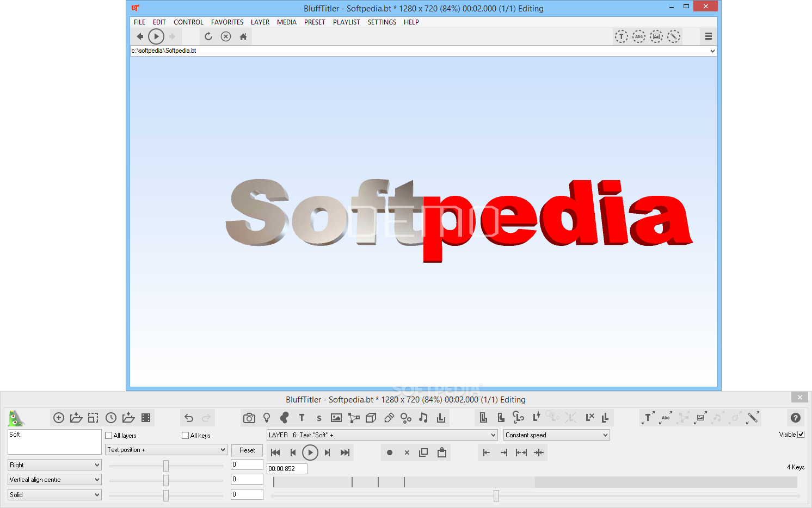Image resolution: width=812 pixels, height=508 pixels.
Task: Add a light layer with bulb icon
Action: point(267,418)
